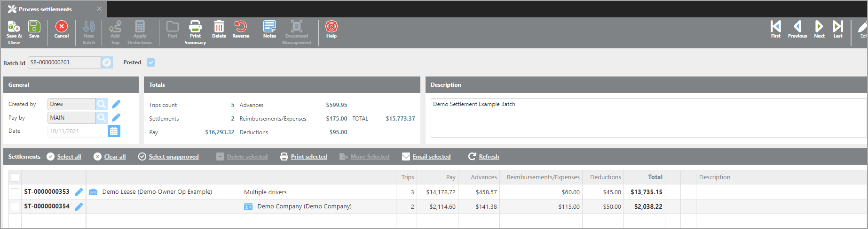
Task: Click the Cancel icon in toolbar
Action: pos(61,28)
